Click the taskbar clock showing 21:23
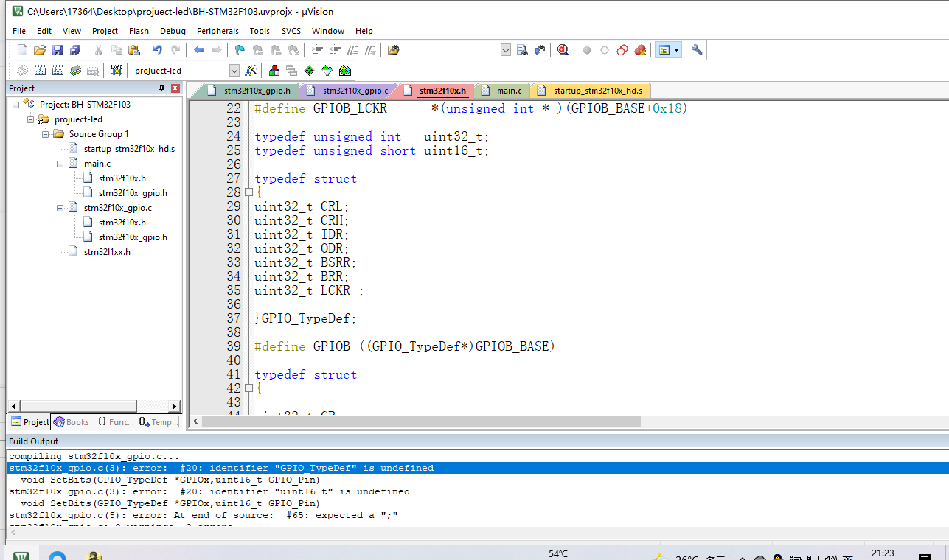Screen dimensions: 949x560 point(883,553)
